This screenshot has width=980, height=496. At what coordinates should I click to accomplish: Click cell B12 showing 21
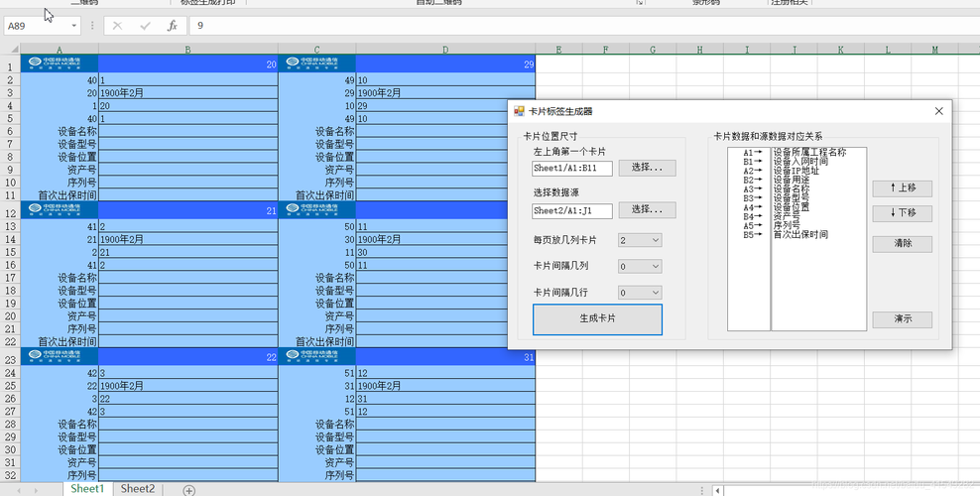188,209
